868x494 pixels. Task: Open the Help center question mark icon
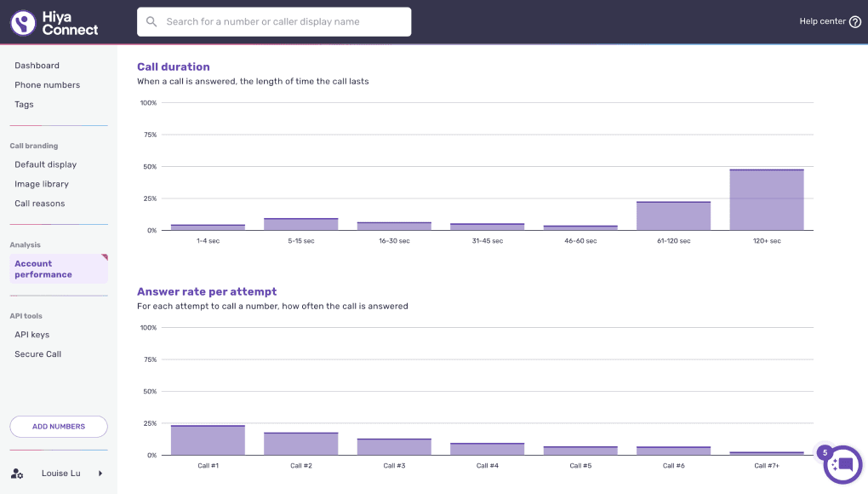pyautogui.click(x=855, y=21)
